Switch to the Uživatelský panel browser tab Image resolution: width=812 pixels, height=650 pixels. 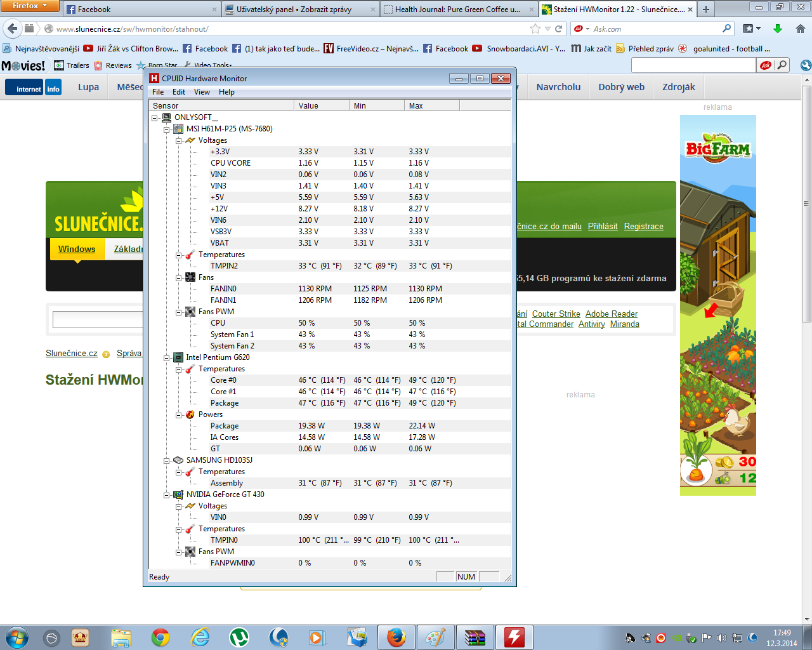[301, 10]
